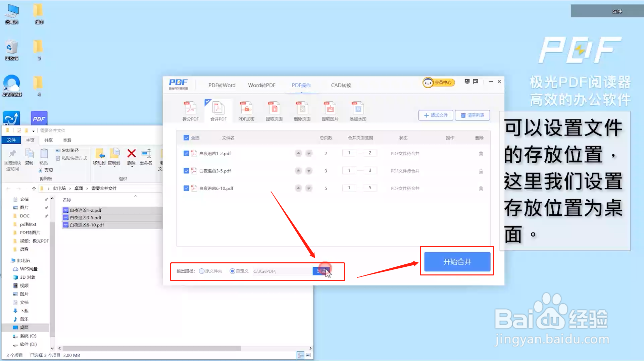Click the monitor icon in converter title bar

click(x=467, y=81)
